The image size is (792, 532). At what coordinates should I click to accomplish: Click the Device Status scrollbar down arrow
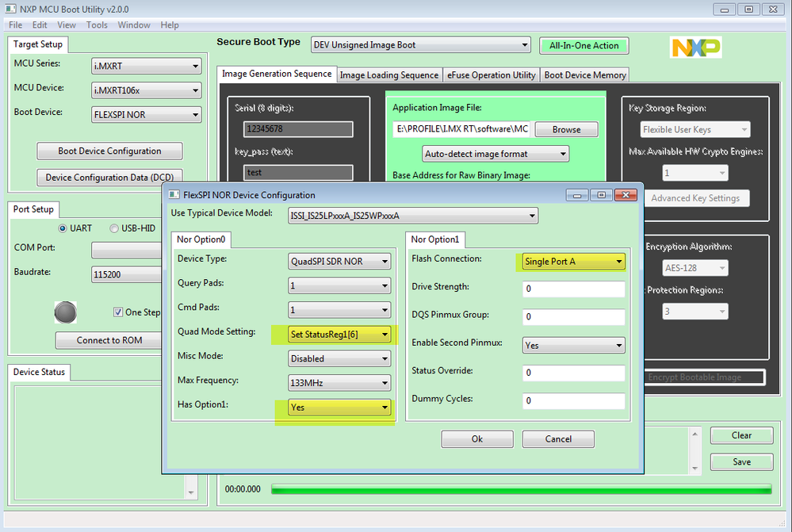(191, 492)
